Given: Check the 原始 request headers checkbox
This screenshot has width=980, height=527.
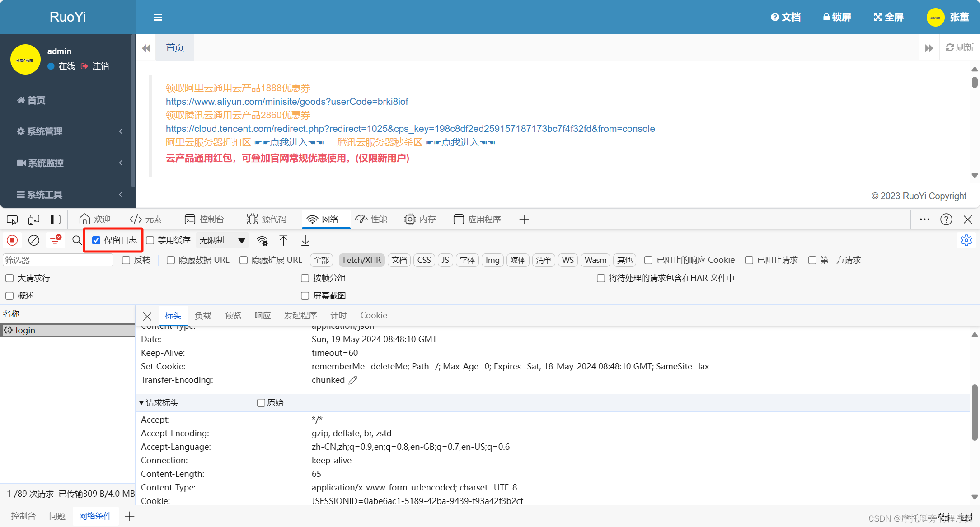Looking at the screenshot, I should (x=261, y=403).
